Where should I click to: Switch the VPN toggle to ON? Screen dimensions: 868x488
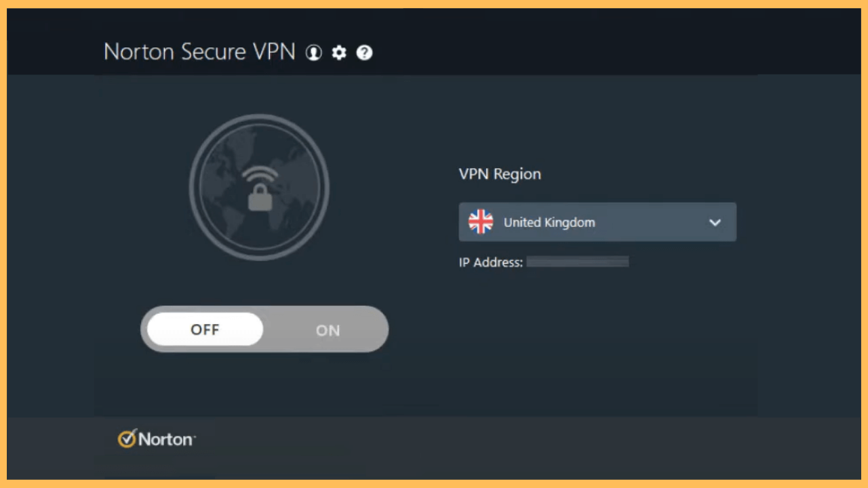[328, 330]
